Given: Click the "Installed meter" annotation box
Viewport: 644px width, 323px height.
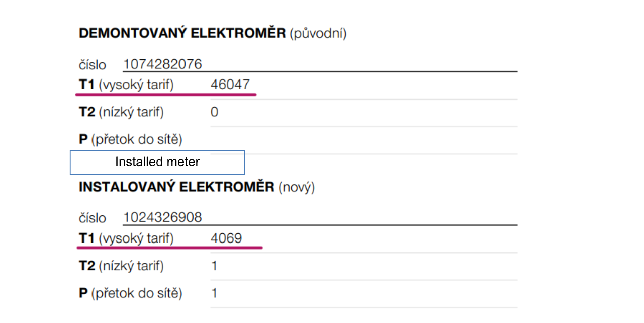Looking at the screenshot, I should pos(157,162).
